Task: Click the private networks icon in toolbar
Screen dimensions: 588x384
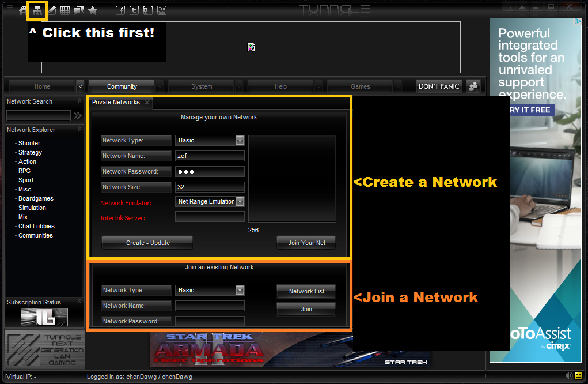Action: [x=37, y=10]
